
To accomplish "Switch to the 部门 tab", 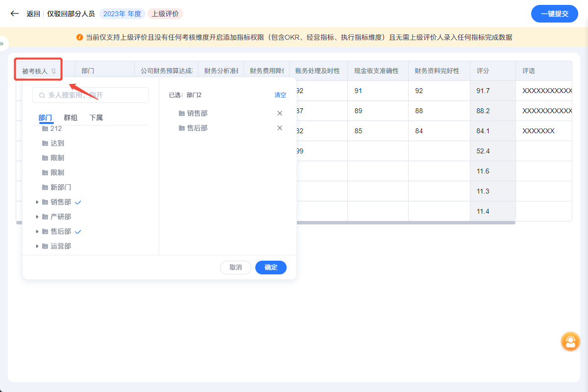I will tap(46, 118).
